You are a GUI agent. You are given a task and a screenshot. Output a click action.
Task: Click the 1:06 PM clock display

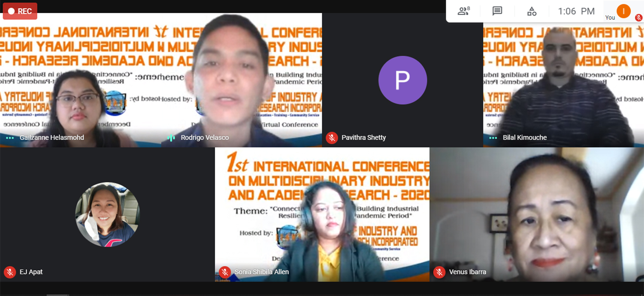click(x=576, y=11)
